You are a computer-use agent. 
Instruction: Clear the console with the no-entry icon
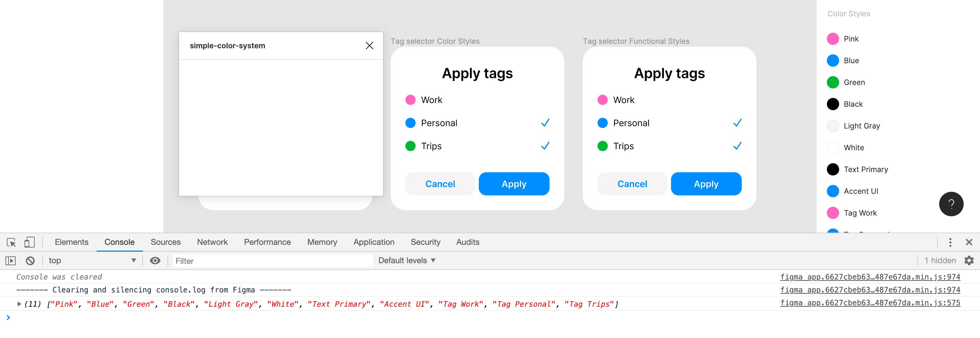click(30, 260)
